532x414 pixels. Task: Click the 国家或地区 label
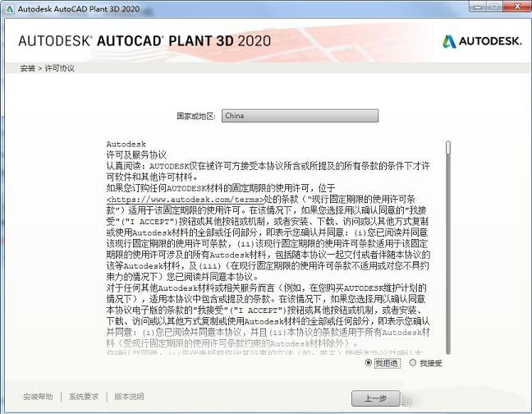tap(197, 117)
